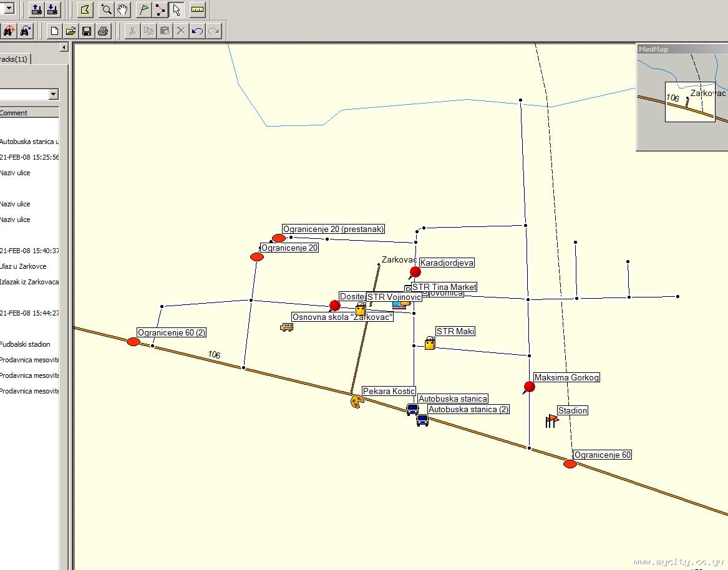
Task: Select the '21-FEB-08 15:40:37' list row
Action: pyautogui.click(x=29, y=251)
